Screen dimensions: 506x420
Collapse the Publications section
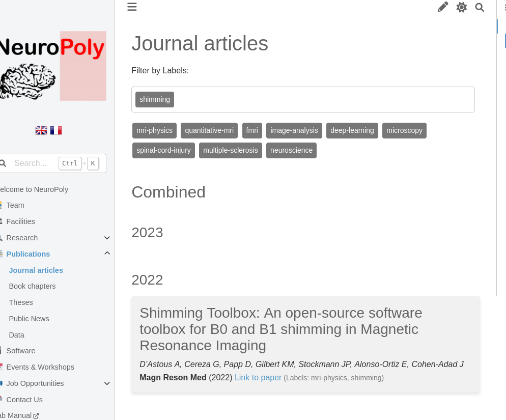pos(107,253)
